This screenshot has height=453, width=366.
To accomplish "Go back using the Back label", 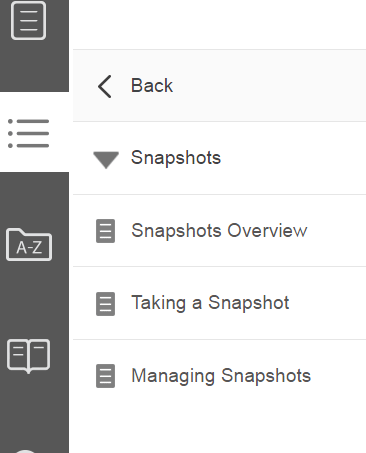I will [x=152, y=85].
